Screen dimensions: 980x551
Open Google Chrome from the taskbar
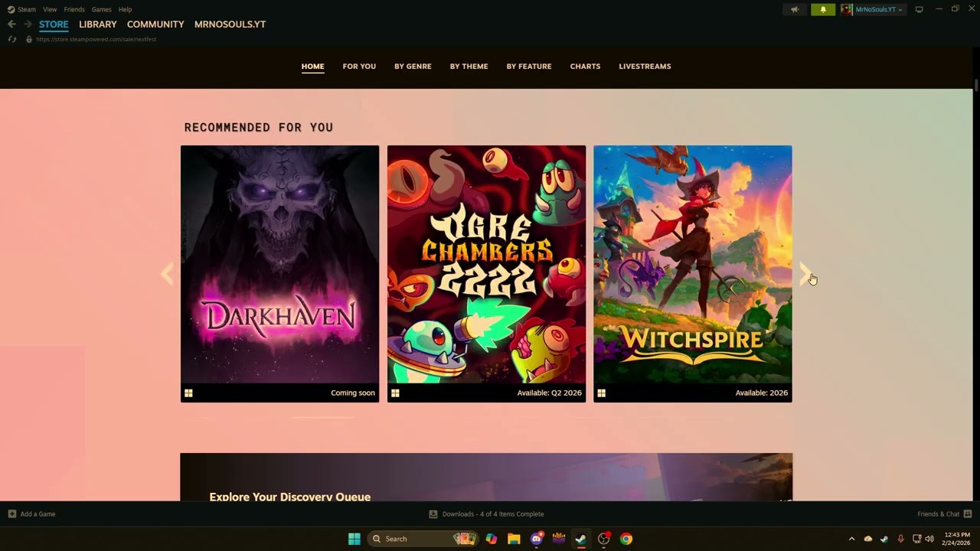626,539
